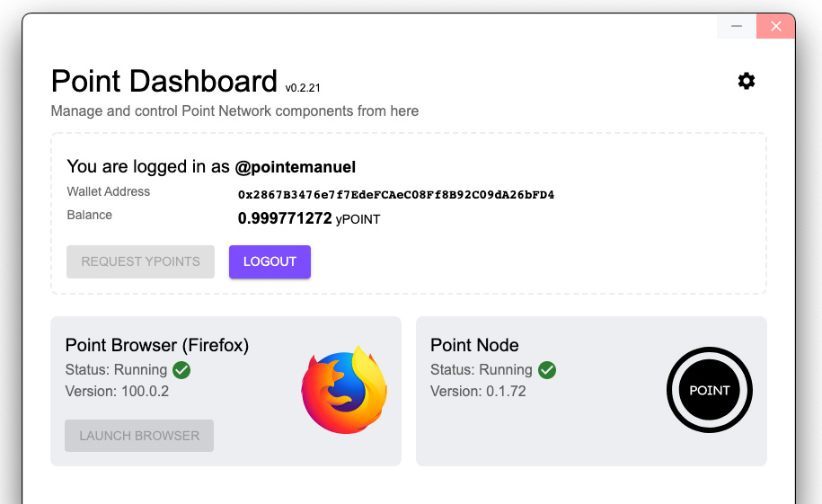Click the Point Node card heading

(474, 345)
